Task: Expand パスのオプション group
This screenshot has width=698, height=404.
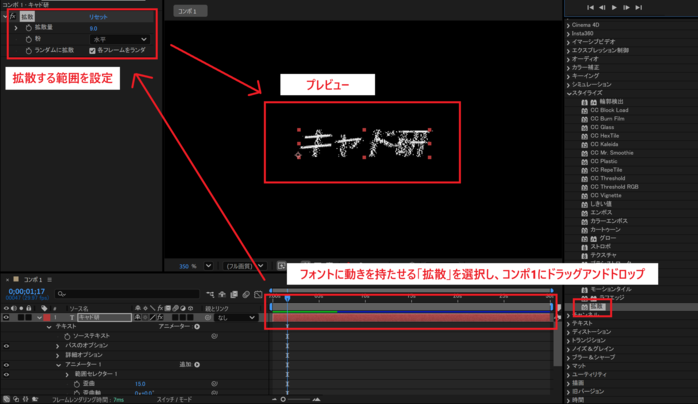Action: (57, 346)
